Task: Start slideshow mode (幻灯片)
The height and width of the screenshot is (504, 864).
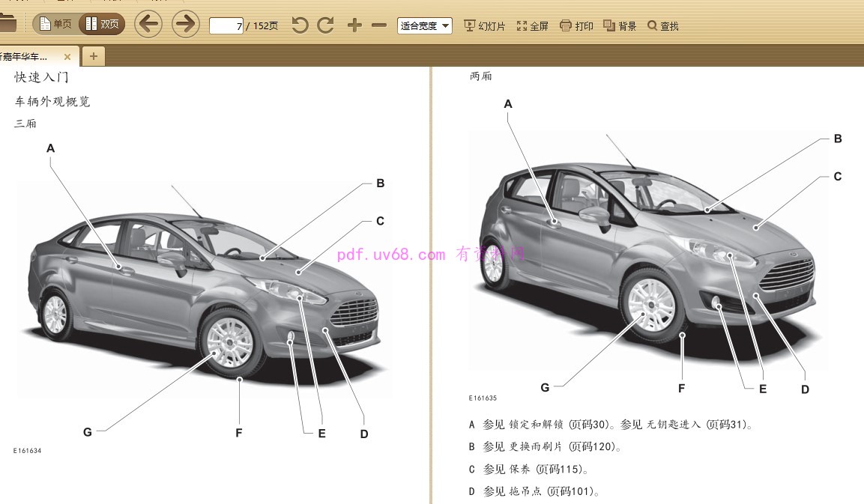Action: tap(485, 26)
